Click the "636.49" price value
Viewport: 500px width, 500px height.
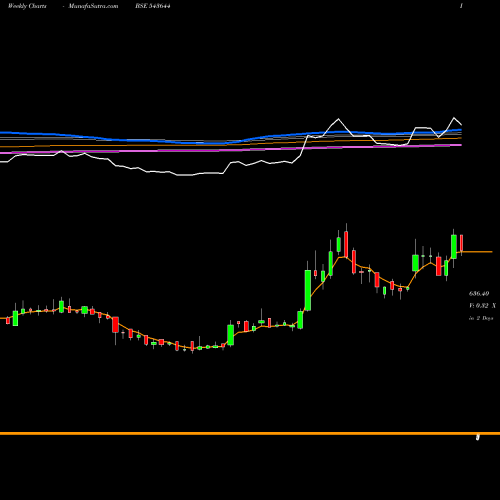click(479, 294)
